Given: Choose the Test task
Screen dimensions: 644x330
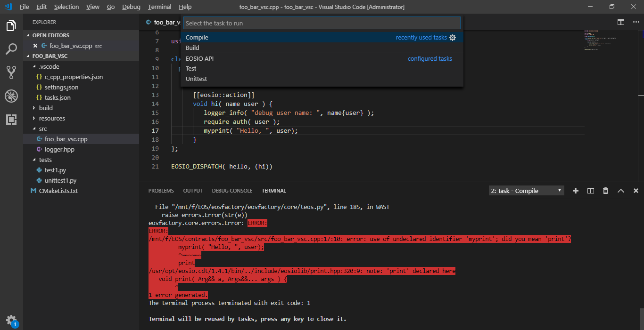Looking at the screenshot, I should [322, 69].
